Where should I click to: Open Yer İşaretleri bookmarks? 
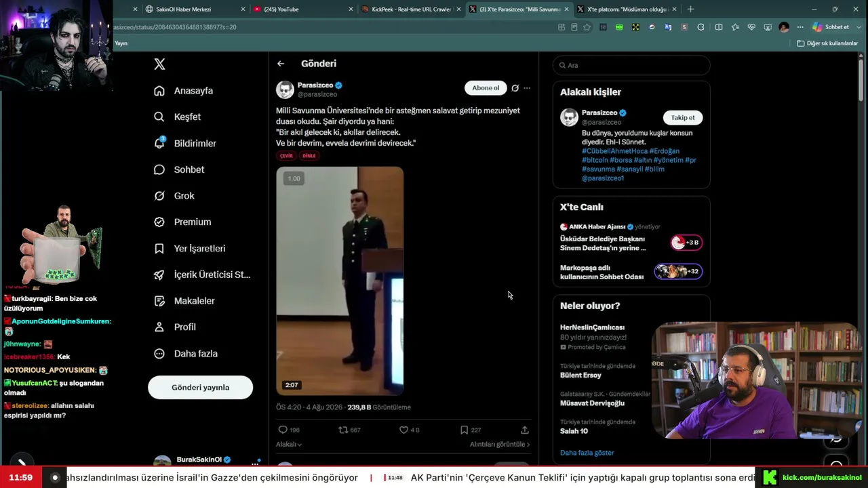pos(190,248)
